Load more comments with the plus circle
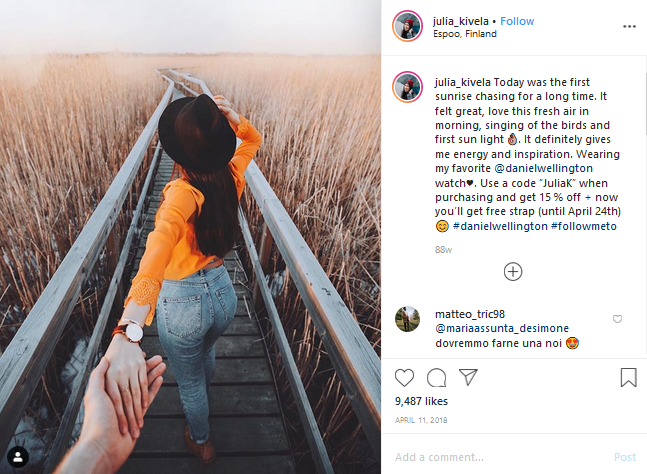The image size is (647, 474). click(x=513, y=271)
